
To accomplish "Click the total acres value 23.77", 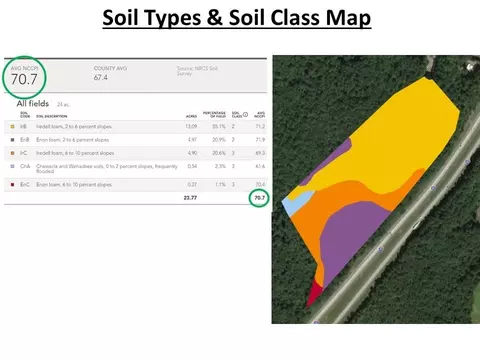I will click(190, 198).
